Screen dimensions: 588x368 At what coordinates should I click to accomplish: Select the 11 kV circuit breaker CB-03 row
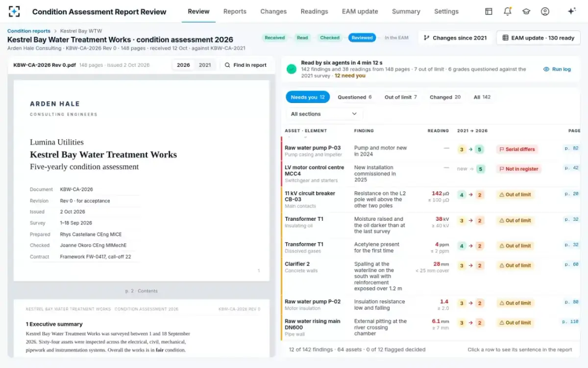[430, 200]
